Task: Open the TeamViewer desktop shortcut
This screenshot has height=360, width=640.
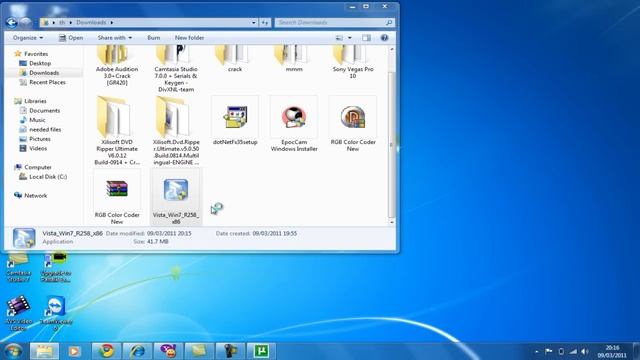Action: tap(56, 313)
